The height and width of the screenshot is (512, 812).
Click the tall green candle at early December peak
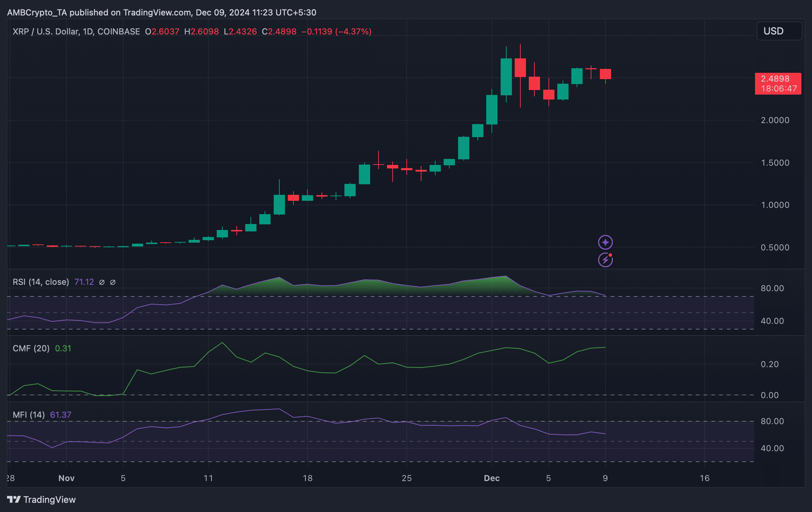point(506,77)
